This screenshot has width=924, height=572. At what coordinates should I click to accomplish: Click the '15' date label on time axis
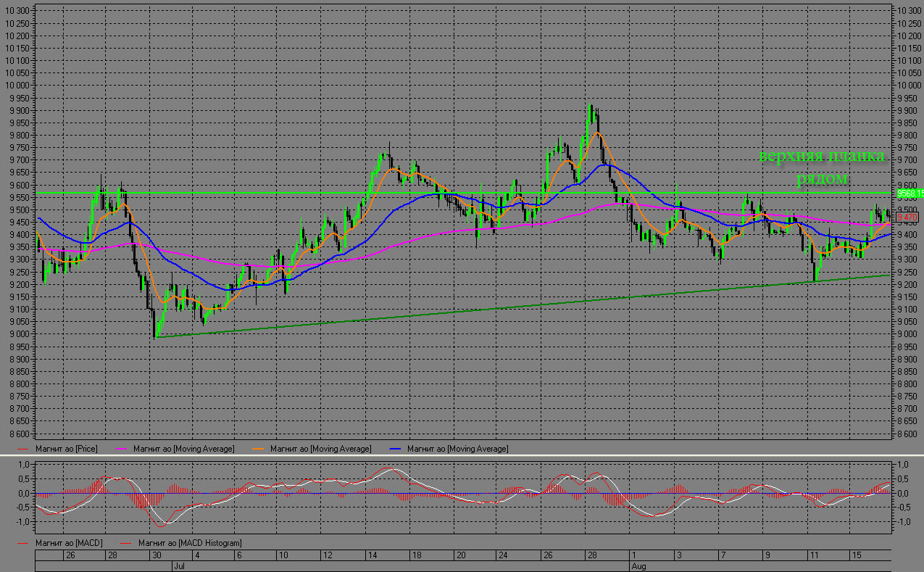856,555
